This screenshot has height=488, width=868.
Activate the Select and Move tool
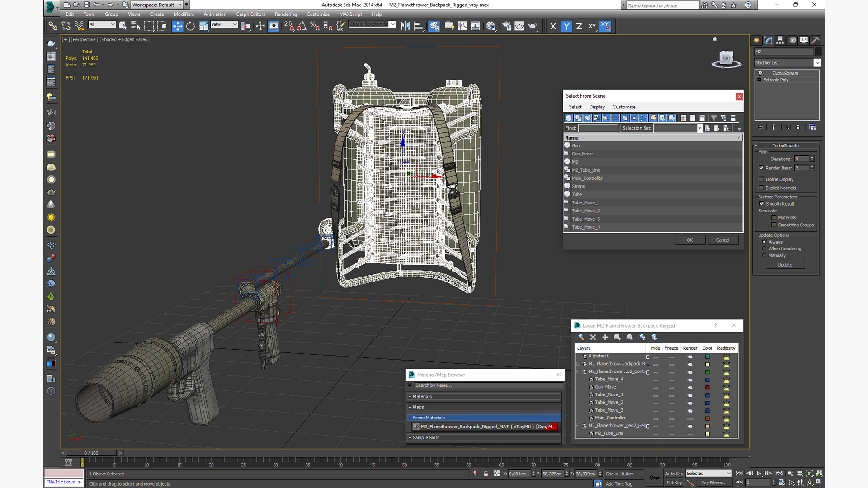(x=178, y=26)
